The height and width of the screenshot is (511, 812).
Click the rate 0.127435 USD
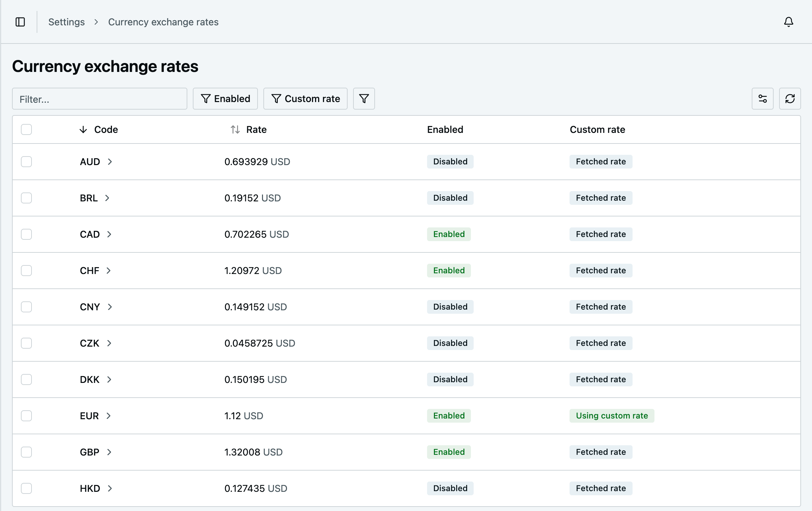(256, 488)
